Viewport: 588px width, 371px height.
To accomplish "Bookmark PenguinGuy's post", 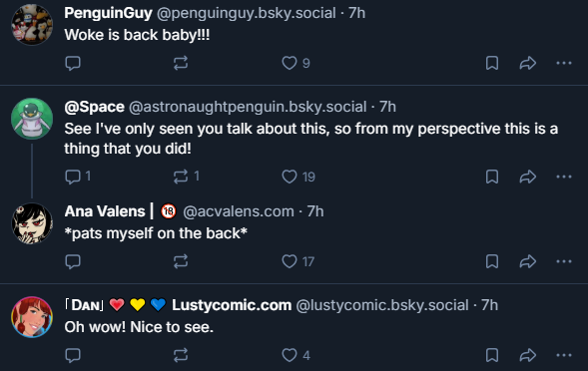I will [492, 63].
